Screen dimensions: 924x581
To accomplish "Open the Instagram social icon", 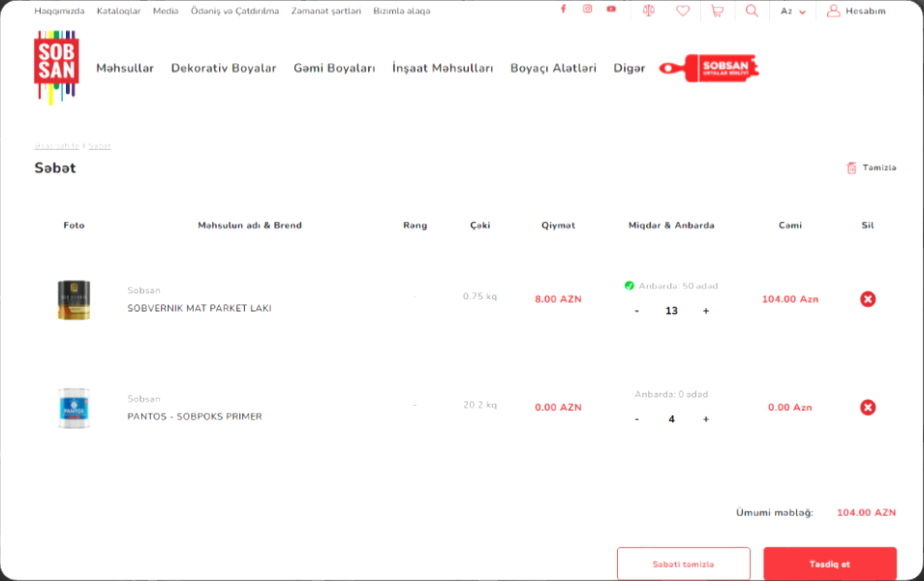I will tap(587, 10).
